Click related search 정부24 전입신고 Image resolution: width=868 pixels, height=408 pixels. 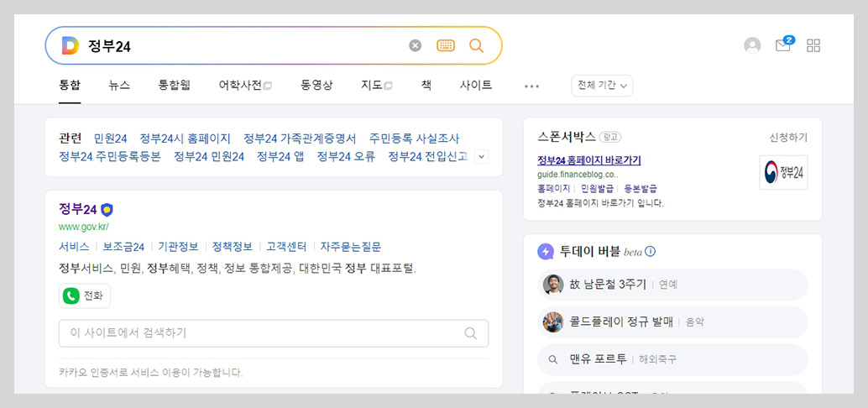coord(428,157)
